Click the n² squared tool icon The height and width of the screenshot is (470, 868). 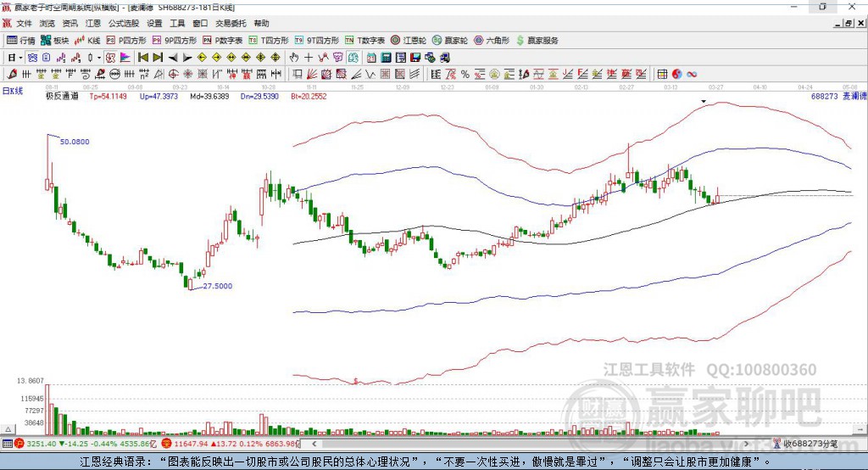144,75
